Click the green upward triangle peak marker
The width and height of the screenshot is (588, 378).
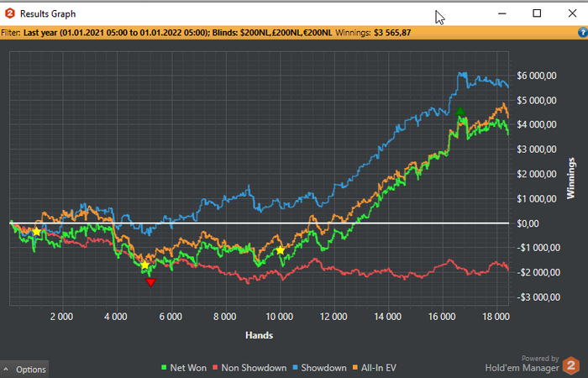460,111
